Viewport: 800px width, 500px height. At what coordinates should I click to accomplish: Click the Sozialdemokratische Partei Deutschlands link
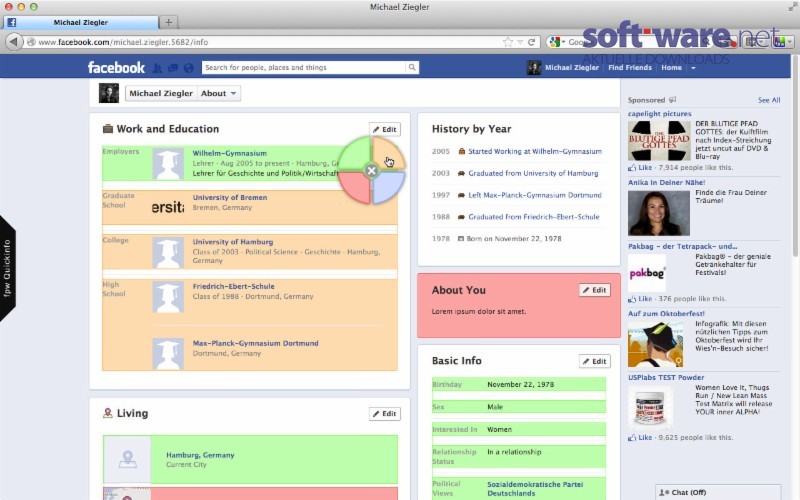tap(535, 489)
